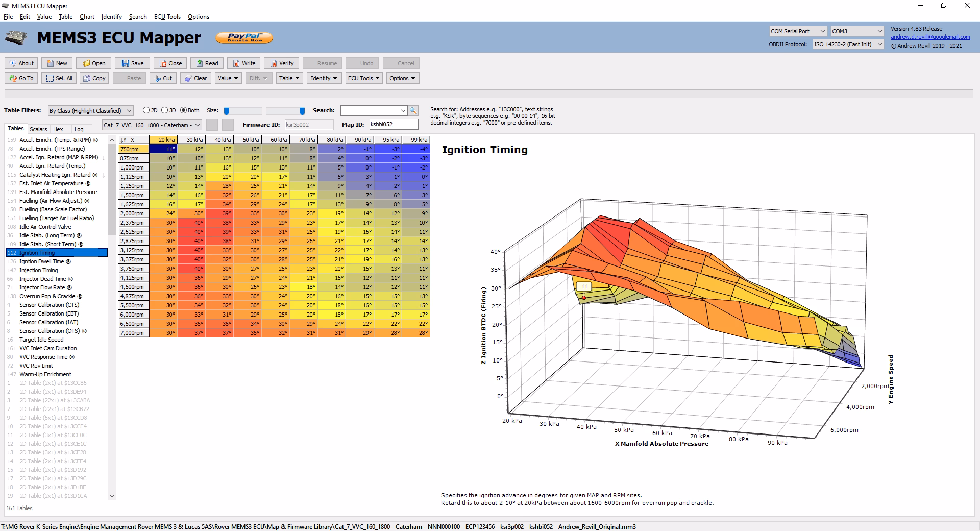The image size is (980, 531).
Task: Open the toolbar Identify dropdown button
Action: [325, 78]
